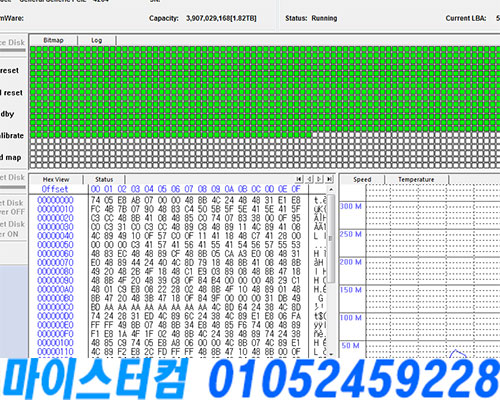Select offset row 00000030
Screen dimensions: 500x400
pyautogui.click(x=55, y=227)
